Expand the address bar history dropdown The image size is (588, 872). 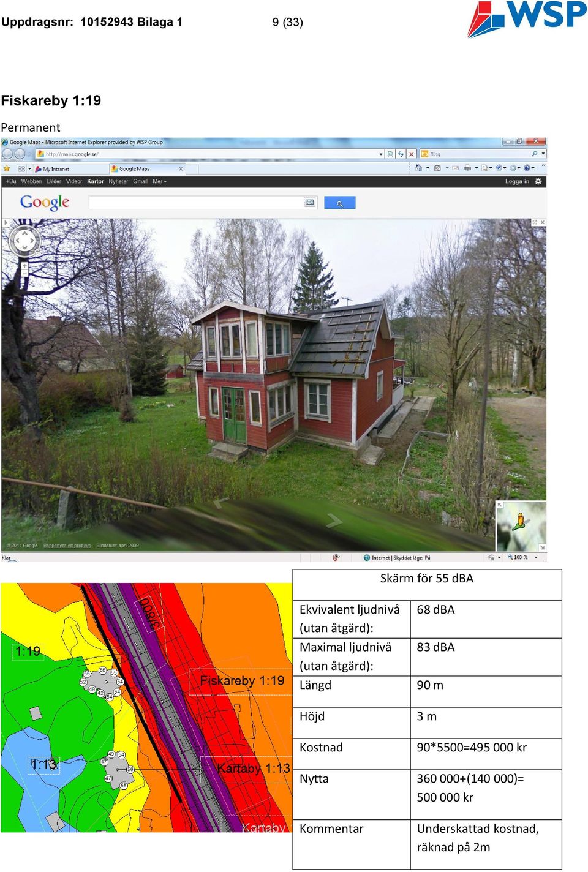(x=381, y=154)
